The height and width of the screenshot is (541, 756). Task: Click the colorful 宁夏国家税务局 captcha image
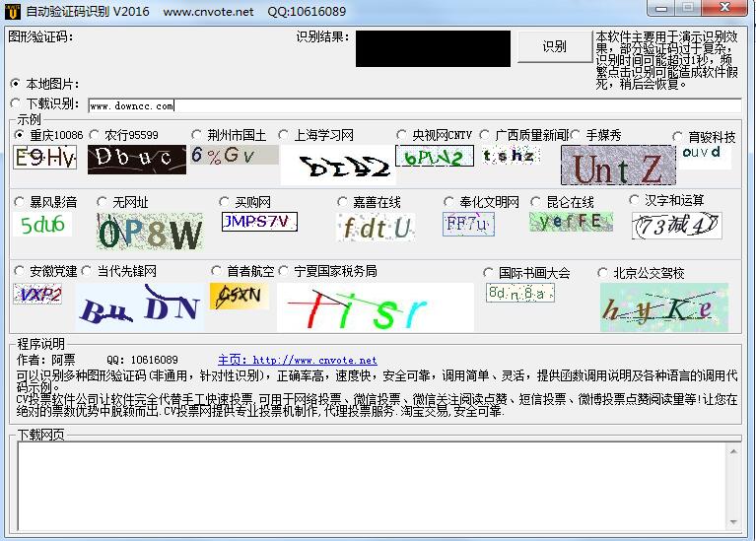[x=376, y=307]
